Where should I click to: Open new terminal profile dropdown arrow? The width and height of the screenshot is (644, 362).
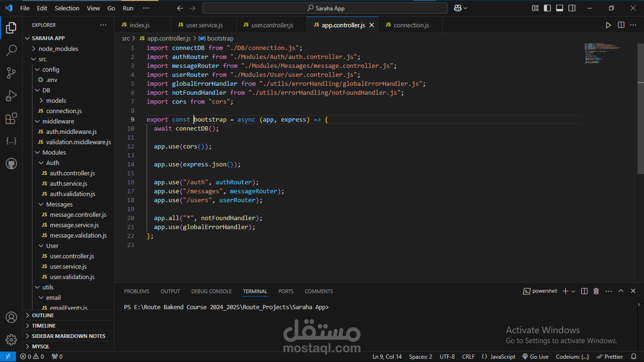[x=573, y=291]
